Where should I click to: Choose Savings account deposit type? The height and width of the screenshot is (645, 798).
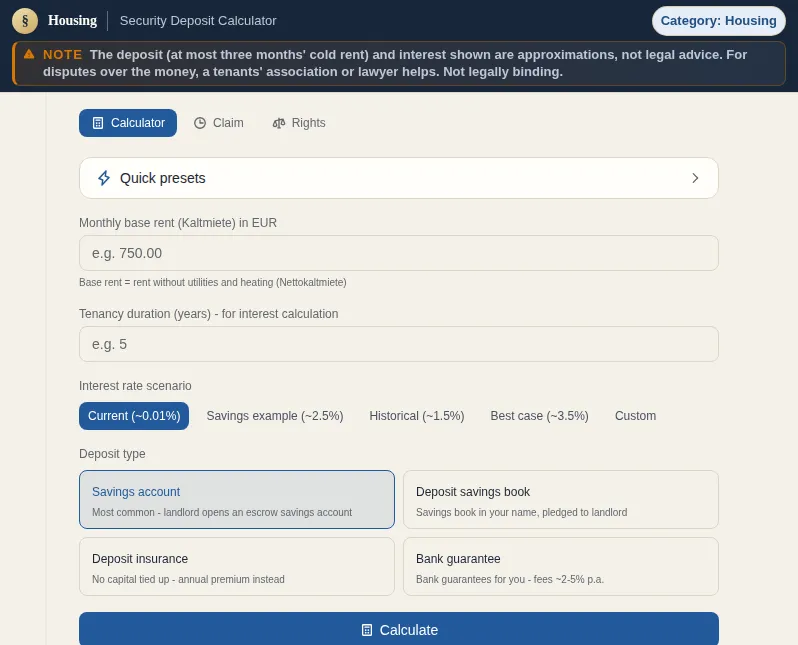[x=237, y=499]
